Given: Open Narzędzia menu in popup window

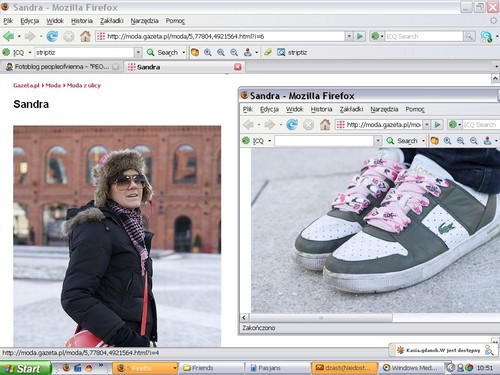Looking at the screenshot, I should [384, 109].
